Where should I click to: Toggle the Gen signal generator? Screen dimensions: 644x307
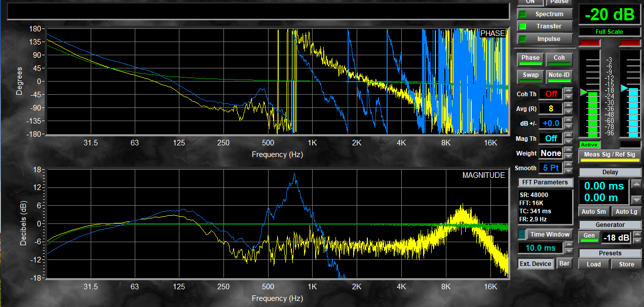pos(589,237)
